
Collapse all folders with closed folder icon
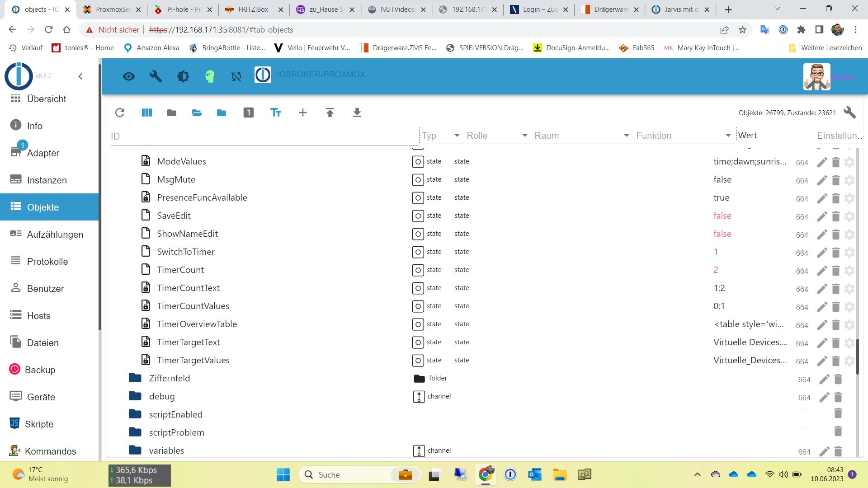pyautogui.click(x=171, y=113)
